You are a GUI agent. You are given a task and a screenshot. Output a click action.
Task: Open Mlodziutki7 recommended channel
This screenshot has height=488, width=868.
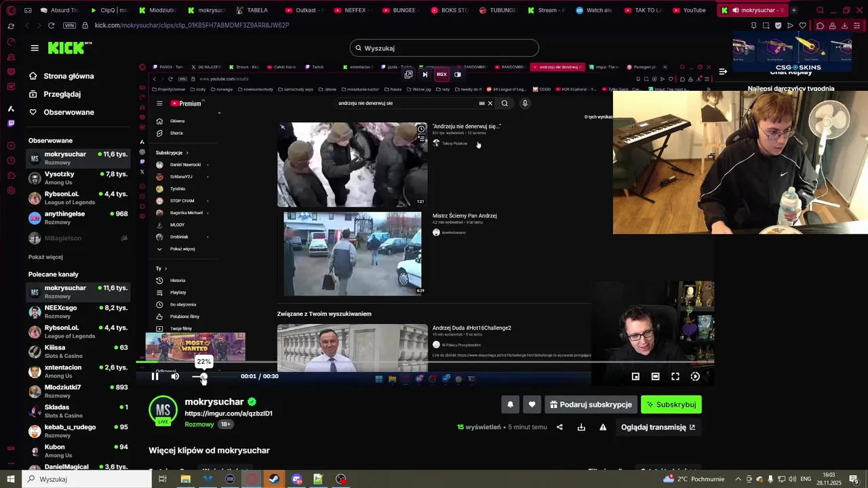click(78, 391)
